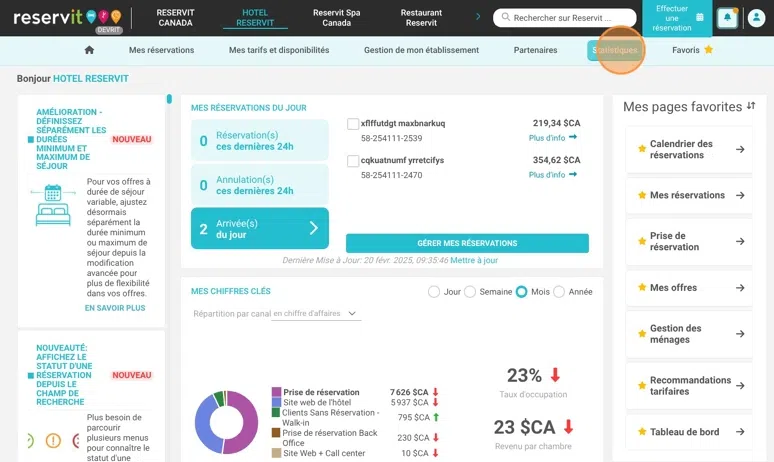Image resolution: width=774 pixels, height=462 pixels.
Task: Select the Année radio button
Action: point(559,292)
